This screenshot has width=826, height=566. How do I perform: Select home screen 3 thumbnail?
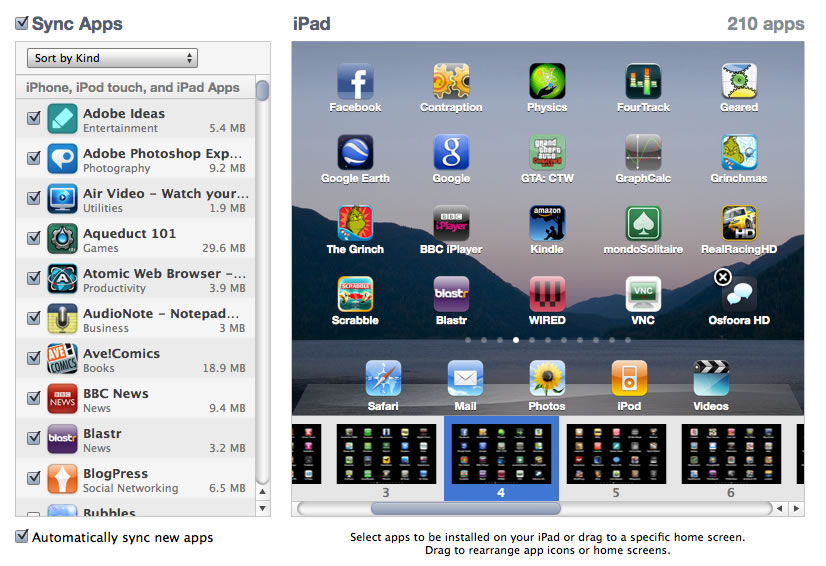(x=386, y=454)
